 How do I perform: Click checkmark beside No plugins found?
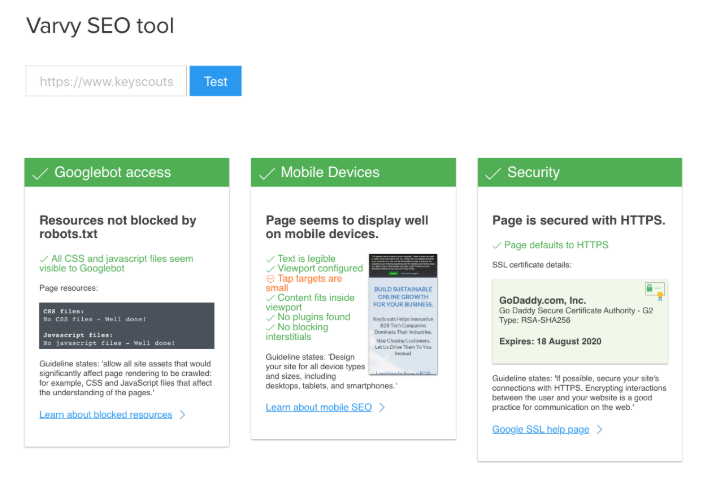[270, 317]
